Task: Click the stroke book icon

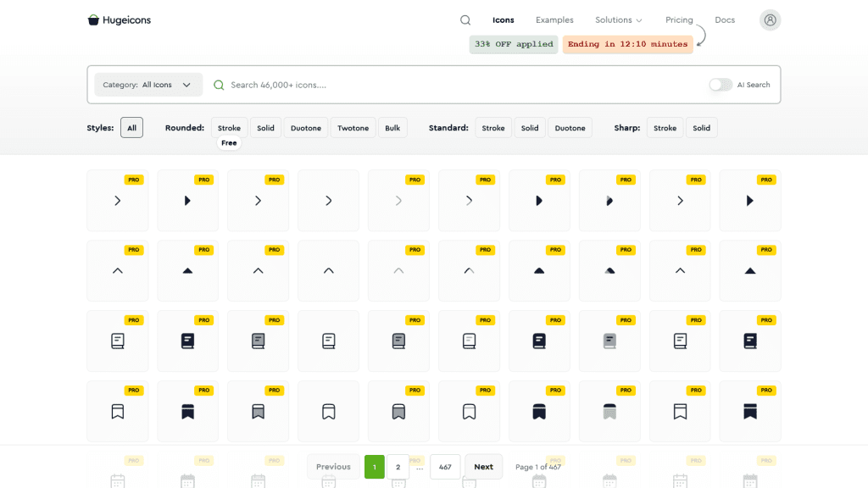Action: pyautogui.click(x=117, y=341)
